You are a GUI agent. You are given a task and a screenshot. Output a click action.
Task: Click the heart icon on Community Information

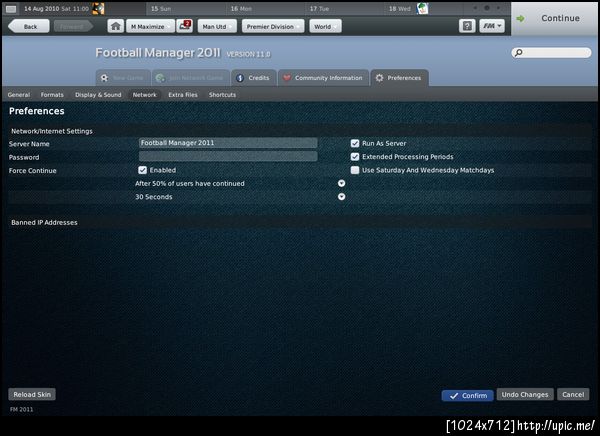click(287, 78)
